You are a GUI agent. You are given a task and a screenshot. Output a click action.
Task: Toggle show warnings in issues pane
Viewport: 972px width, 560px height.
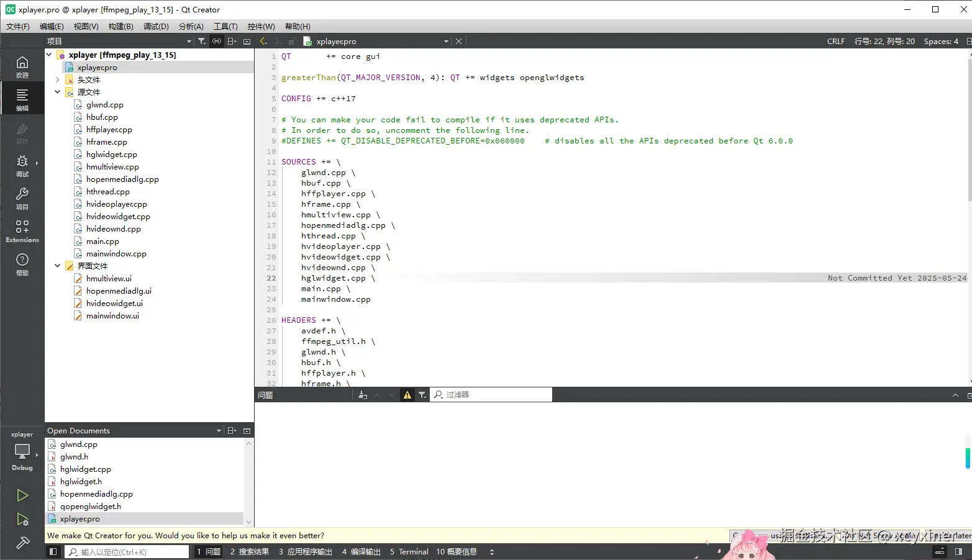point(407,395)
